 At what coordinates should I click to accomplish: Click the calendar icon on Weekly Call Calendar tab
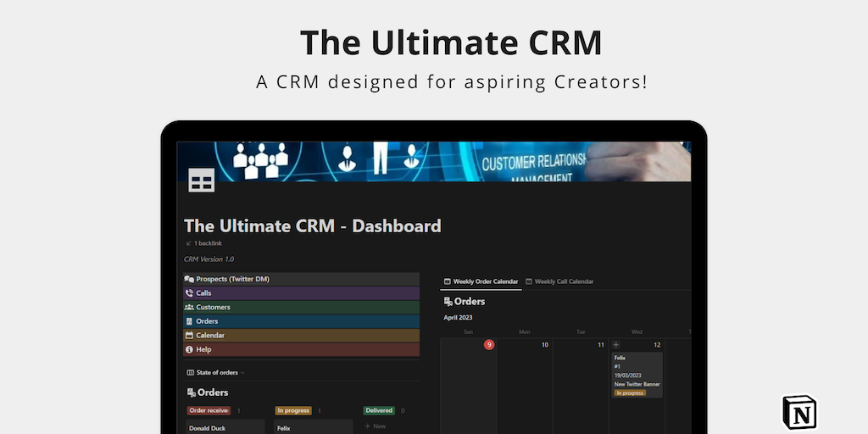tap(529, 281)
